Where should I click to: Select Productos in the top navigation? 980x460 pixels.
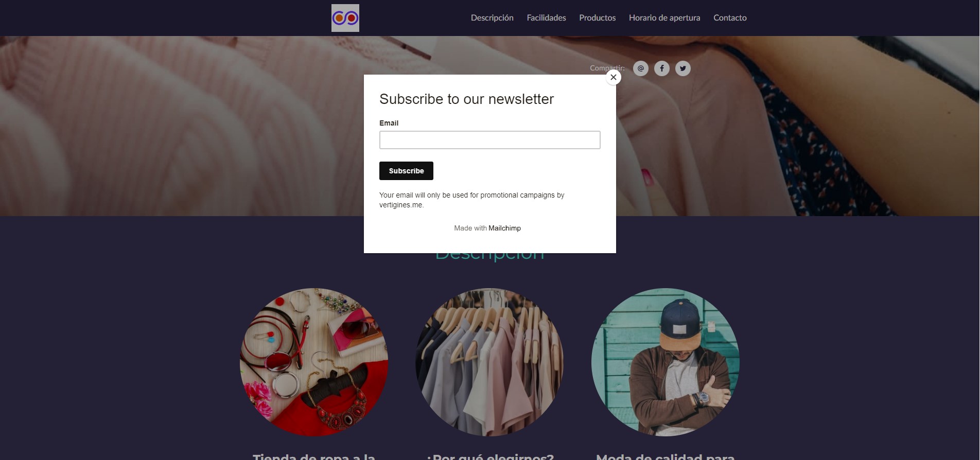coord(597,18)
